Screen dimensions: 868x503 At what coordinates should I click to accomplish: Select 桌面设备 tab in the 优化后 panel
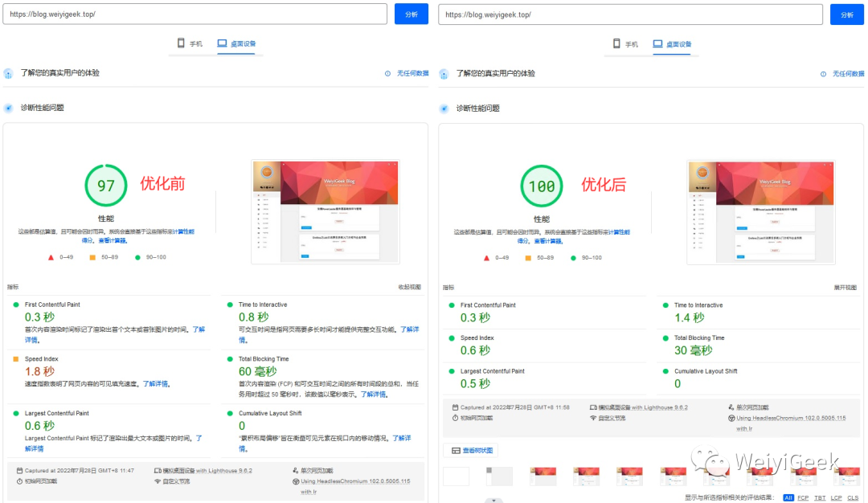(672, 44)
